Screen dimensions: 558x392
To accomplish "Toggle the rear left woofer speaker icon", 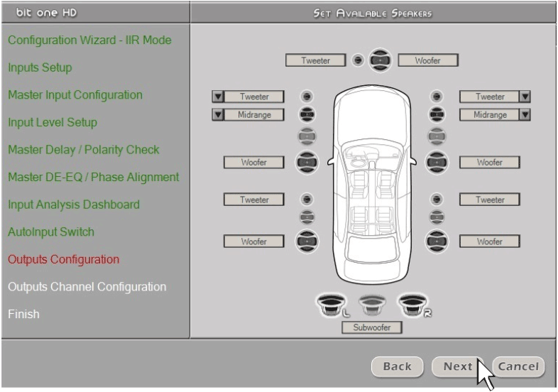I will (x=307, y=241).
